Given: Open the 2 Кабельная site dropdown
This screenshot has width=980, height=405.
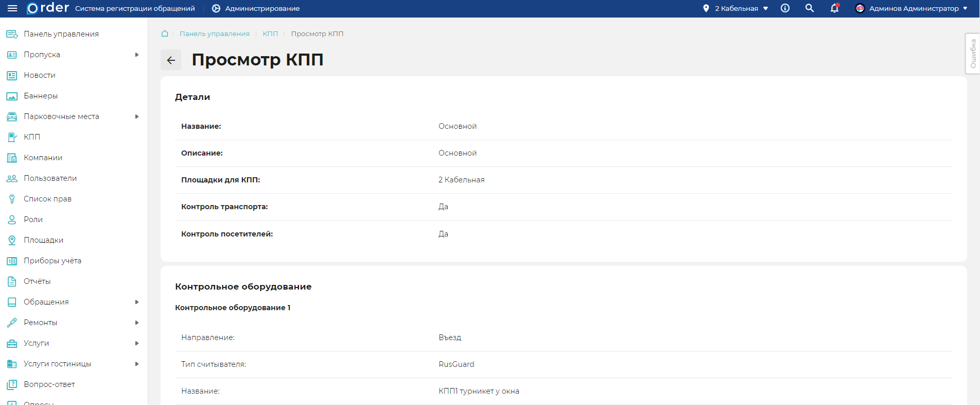Looking at the screenshot, I should [736, 8].
